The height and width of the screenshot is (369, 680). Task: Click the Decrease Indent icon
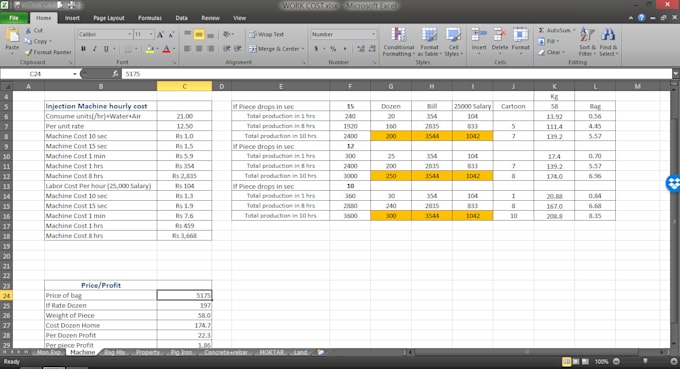(226, 49)
